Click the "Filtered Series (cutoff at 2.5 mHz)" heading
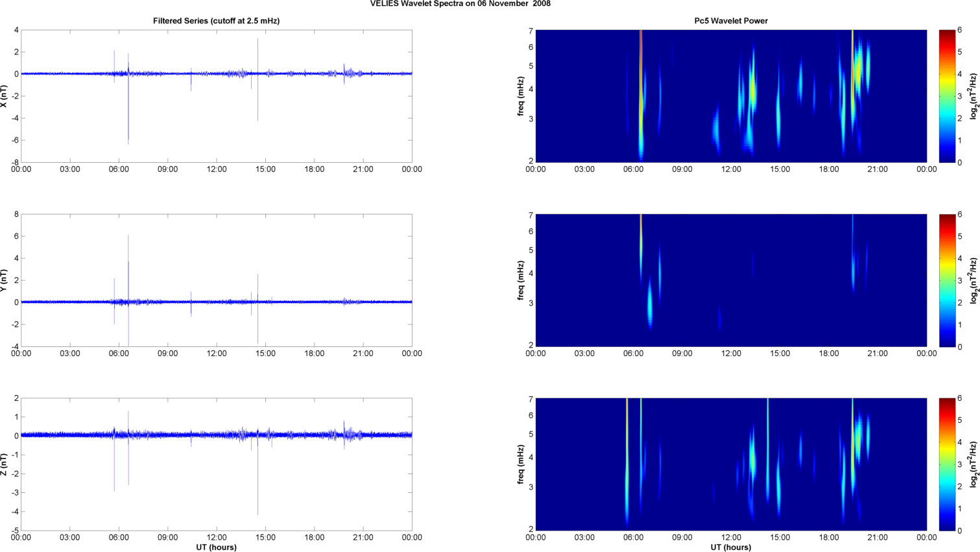980x552 pixels. [217, 21]
